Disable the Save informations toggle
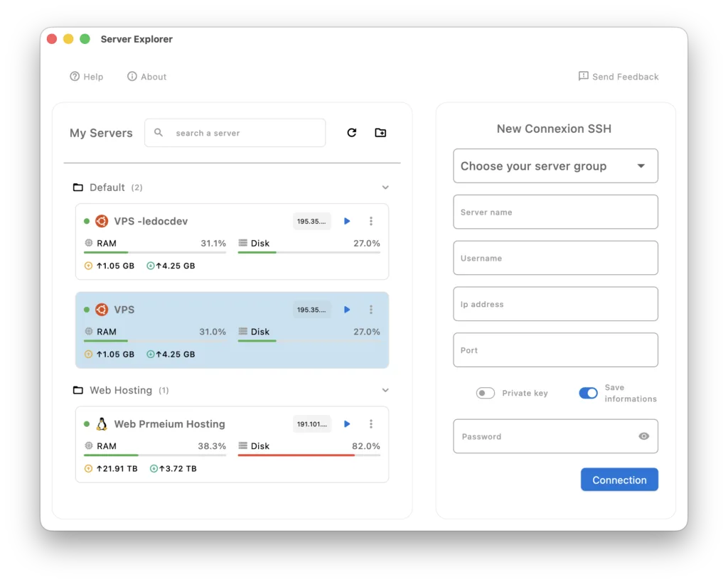Viewport: 728px width, 584px height. 589,393
